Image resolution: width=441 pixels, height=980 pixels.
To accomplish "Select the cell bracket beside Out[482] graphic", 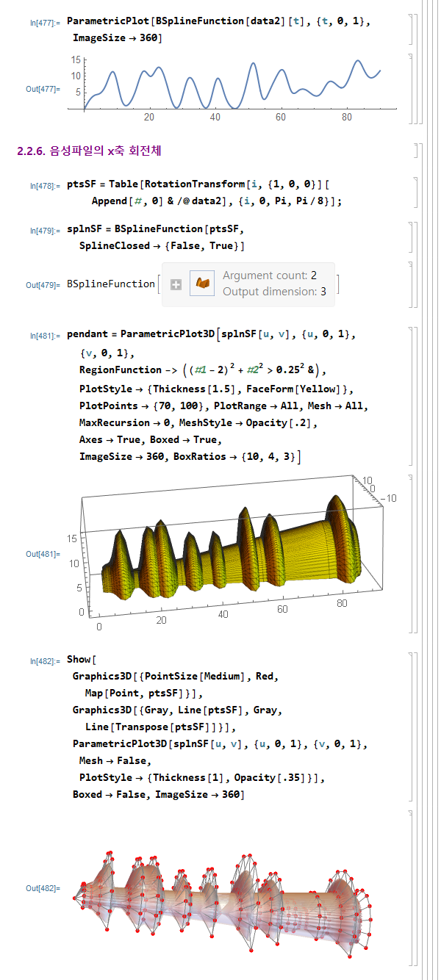I will [409, 887].
